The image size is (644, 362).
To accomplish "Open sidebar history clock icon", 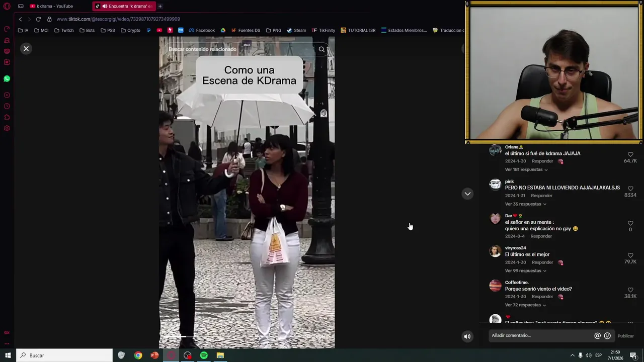I will click(7, 106).
